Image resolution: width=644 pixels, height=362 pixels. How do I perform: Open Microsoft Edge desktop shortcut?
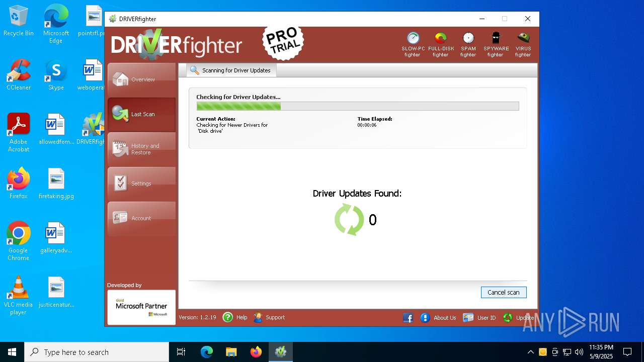point(56,24)
